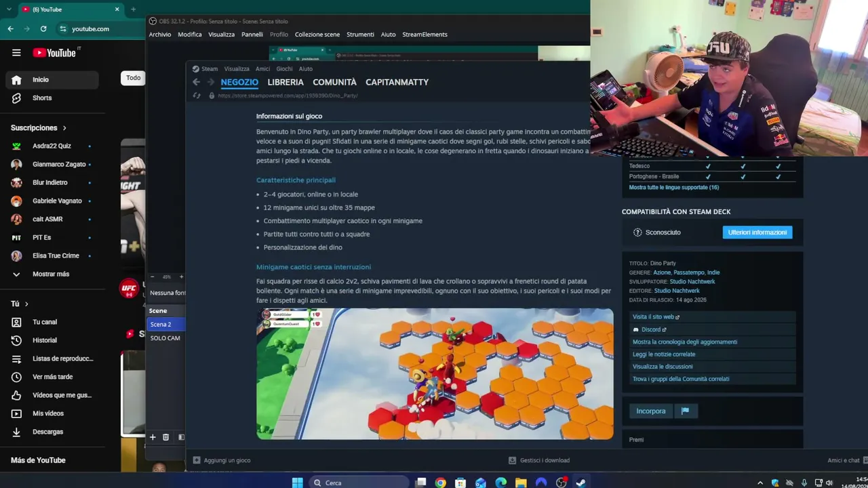The image size is (868, 488).
Task: Open OBS Collezione scene menu
Action: tap(317, 35)
